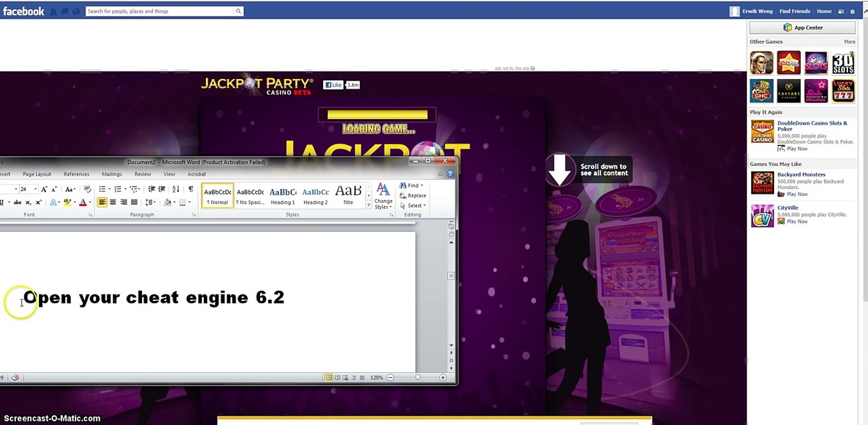Screen dimensions: 868x425
Task: Open the Caesars Casino game icon
Action: tap(789, 91)
